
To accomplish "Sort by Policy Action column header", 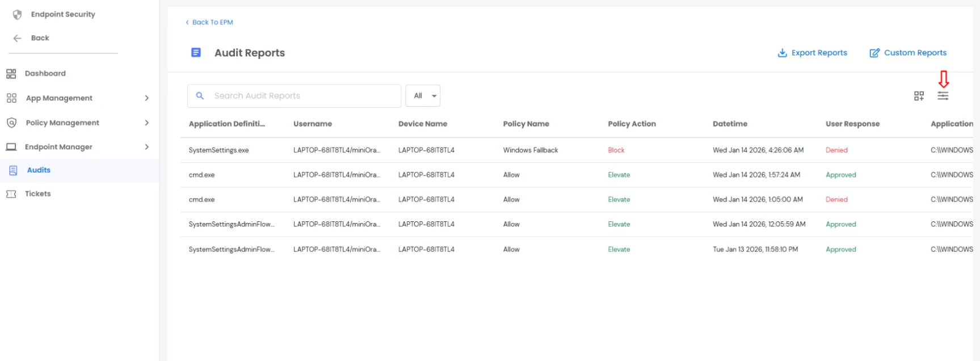I will click(632, 124).
